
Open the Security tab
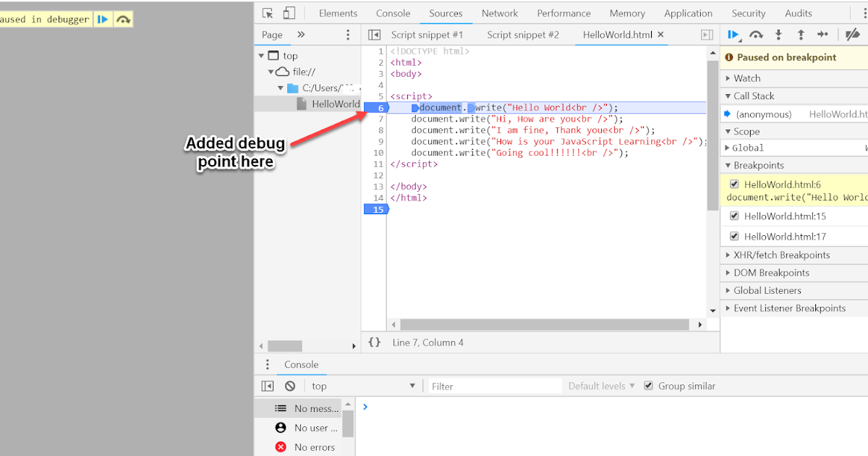click(x=749, y=13)
